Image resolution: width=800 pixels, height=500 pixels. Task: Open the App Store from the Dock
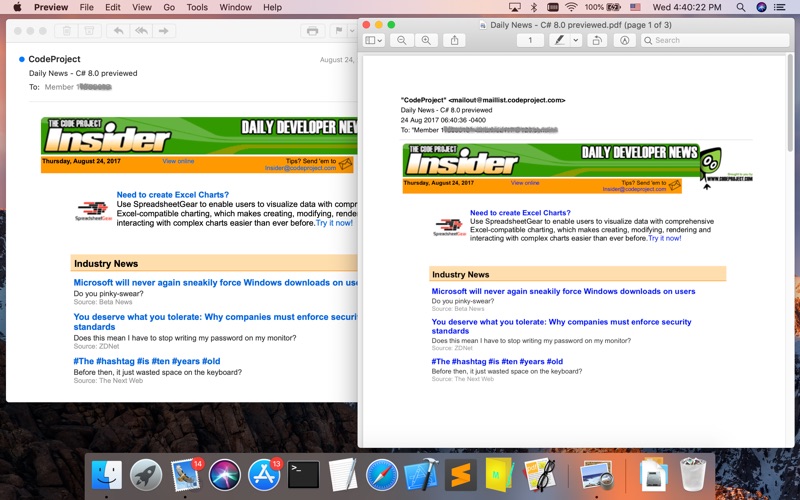pos(264,475)
